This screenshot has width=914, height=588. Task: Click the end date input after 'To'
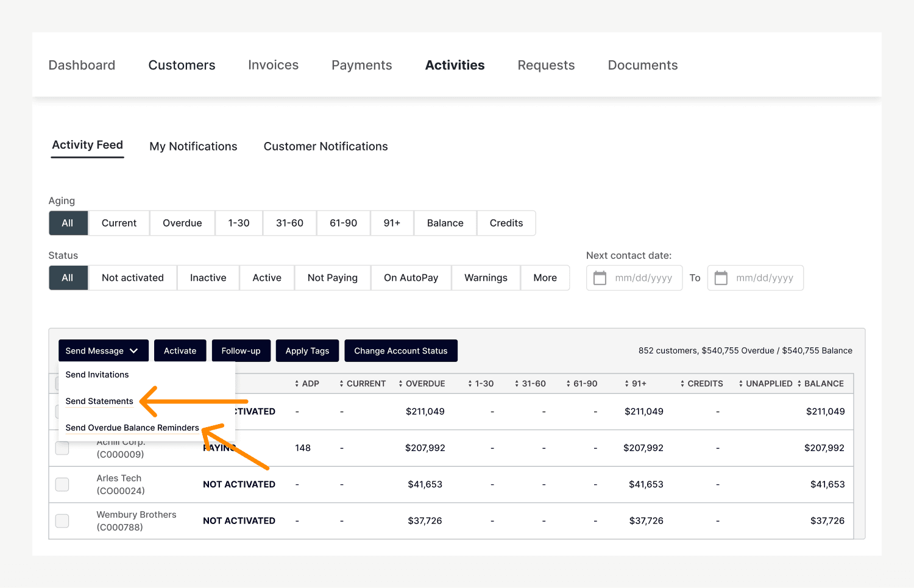(764, 278)
